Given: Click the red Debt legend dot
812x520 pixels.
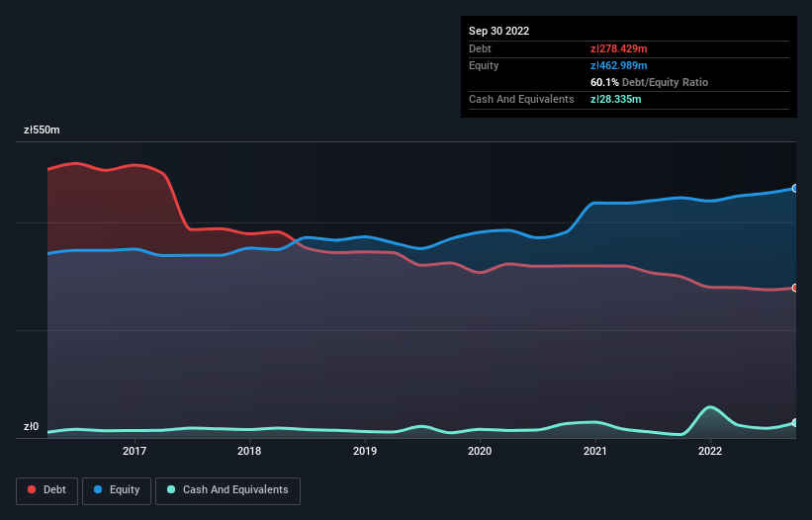Looking at the screenshot, I should tap(32, 489).
